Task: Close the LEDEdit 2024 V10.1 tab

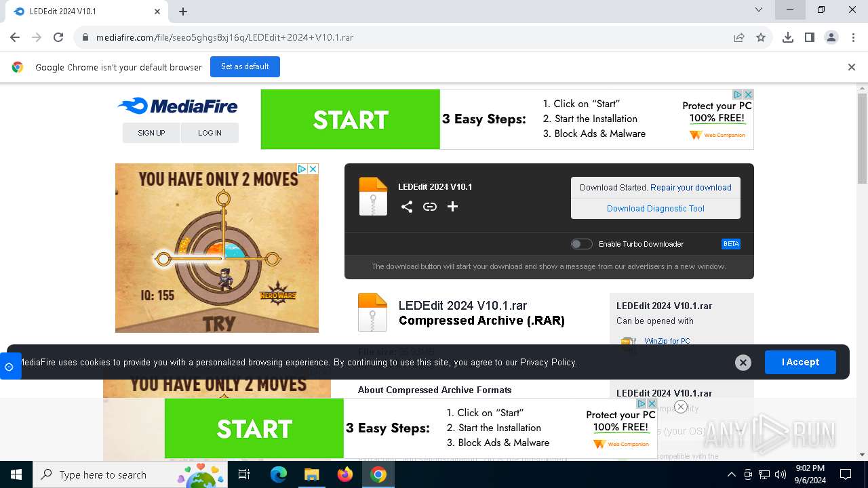Action: pos(157,12)
